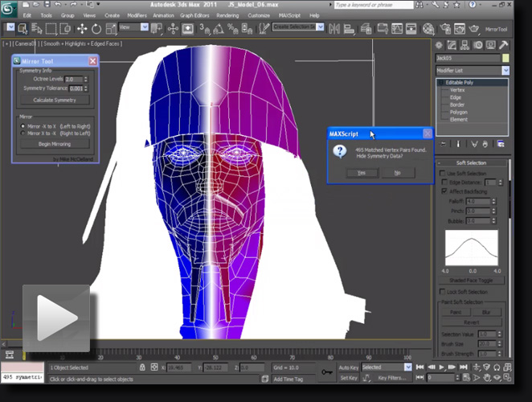Open the Rendering menu
Screen dimensions: 532x402
(227, 15)
